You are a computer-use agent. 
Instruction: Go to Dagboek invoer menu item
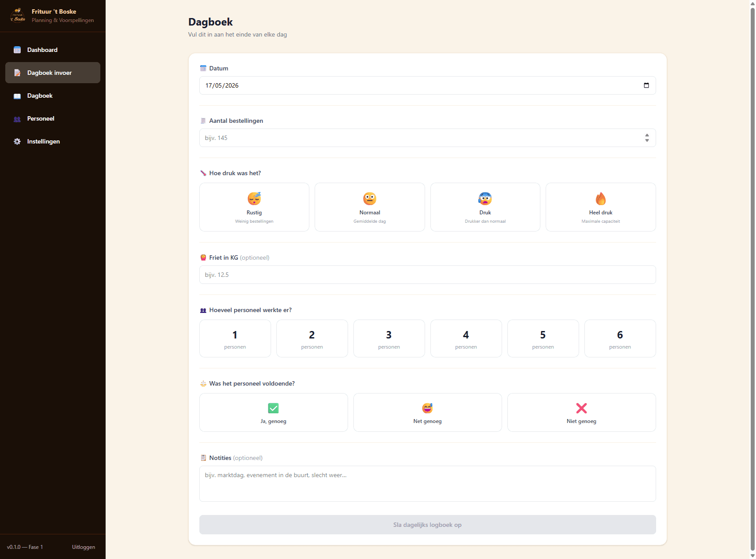(x=53, y=73)
